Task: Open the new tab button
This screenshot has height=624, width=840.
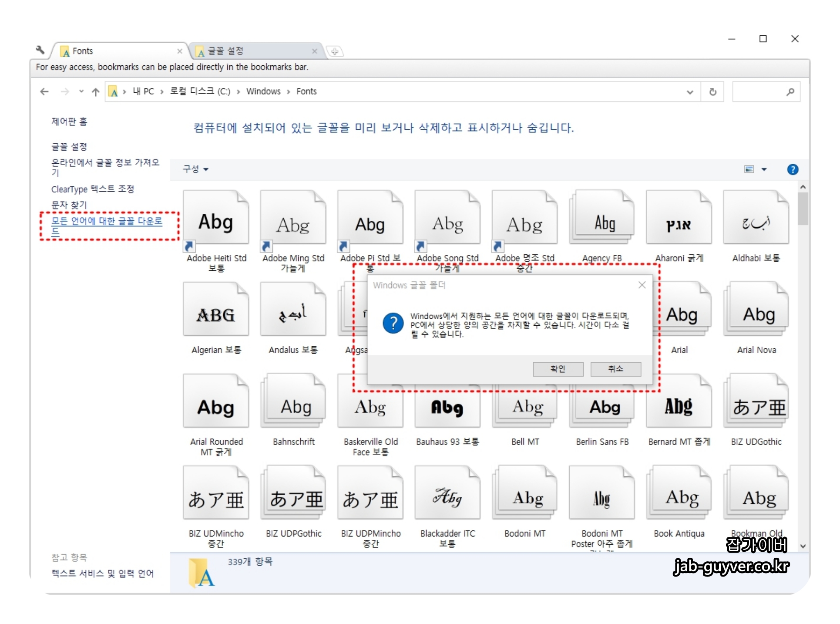Action: [334, 51]
